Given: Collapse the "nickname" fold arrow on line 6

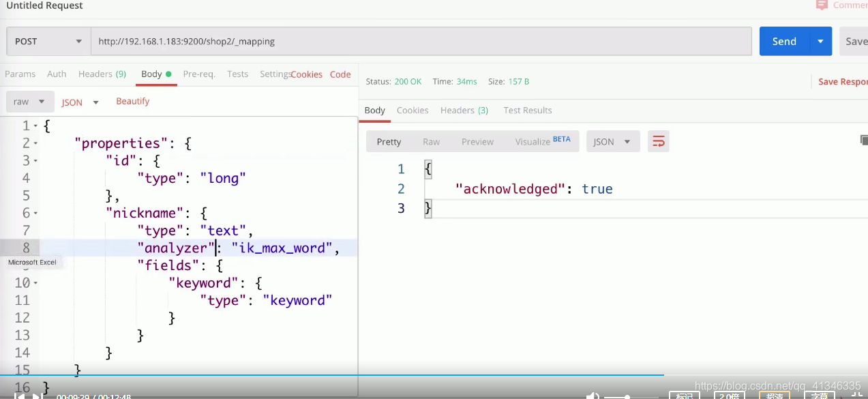Looking at the screenshot, I should click(35, 213).
